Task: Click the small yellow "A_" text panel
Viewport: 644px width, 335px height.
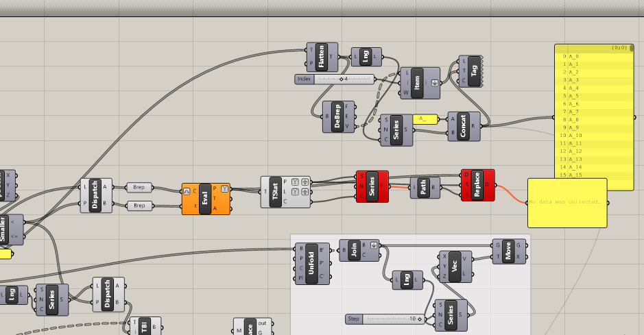Action: tap(425, 119)
